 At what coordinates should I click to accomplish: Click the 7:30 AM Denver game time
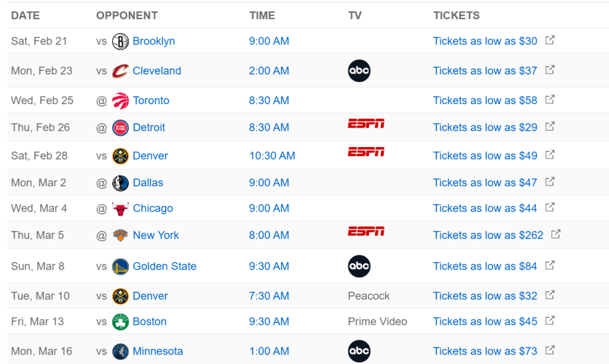point(269,296)
